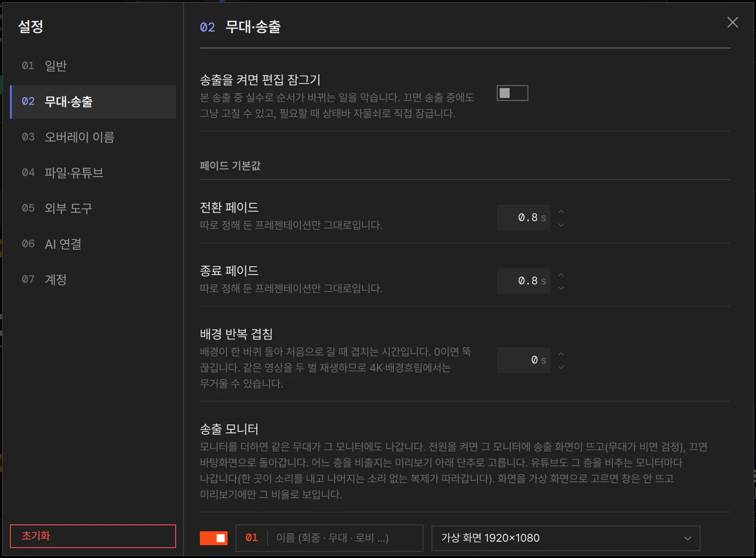Viewport: 756px width, 558px height.
Task: Close the 설정 dialog with the X icon
Action: tap(733, 22)
